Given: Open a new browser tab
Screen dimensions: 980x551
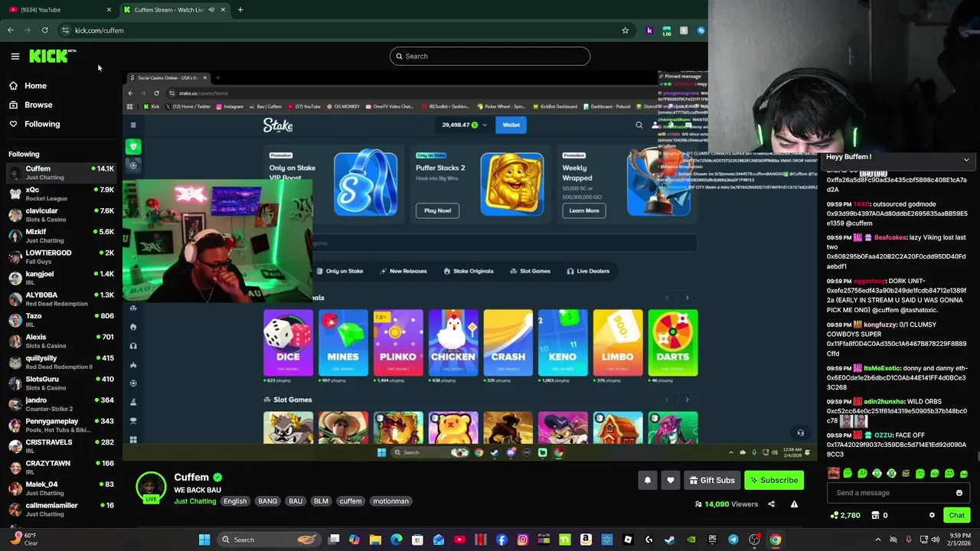Looking at the screenshot, I should (240, 10).
